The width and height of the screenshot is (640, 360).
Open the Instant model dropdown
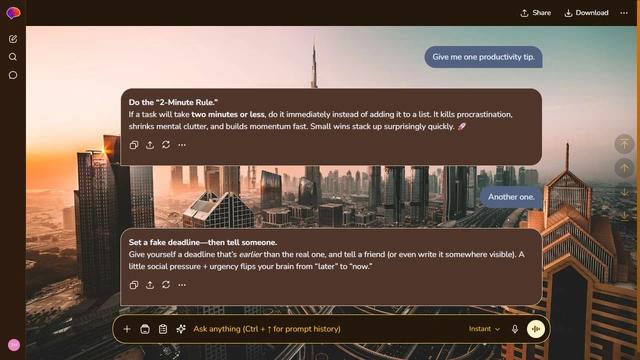(484, 329)
